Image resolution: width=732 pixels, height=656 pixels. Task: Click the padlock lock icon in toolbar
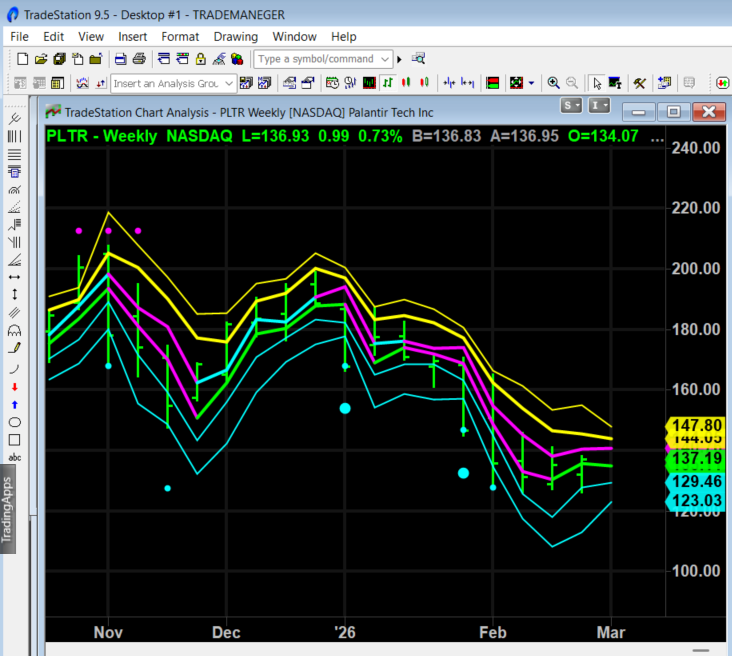[x=201, y=59]
